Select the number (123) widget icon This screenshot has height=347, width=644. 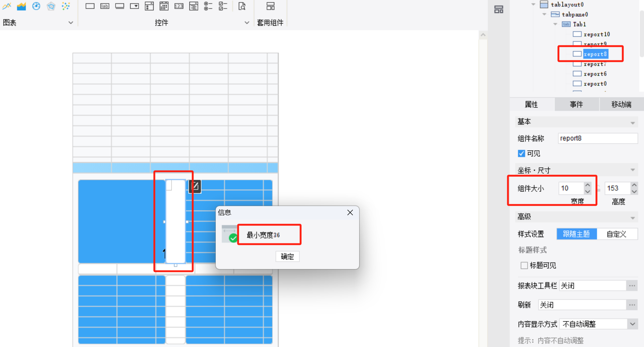[x=179, y=6]
